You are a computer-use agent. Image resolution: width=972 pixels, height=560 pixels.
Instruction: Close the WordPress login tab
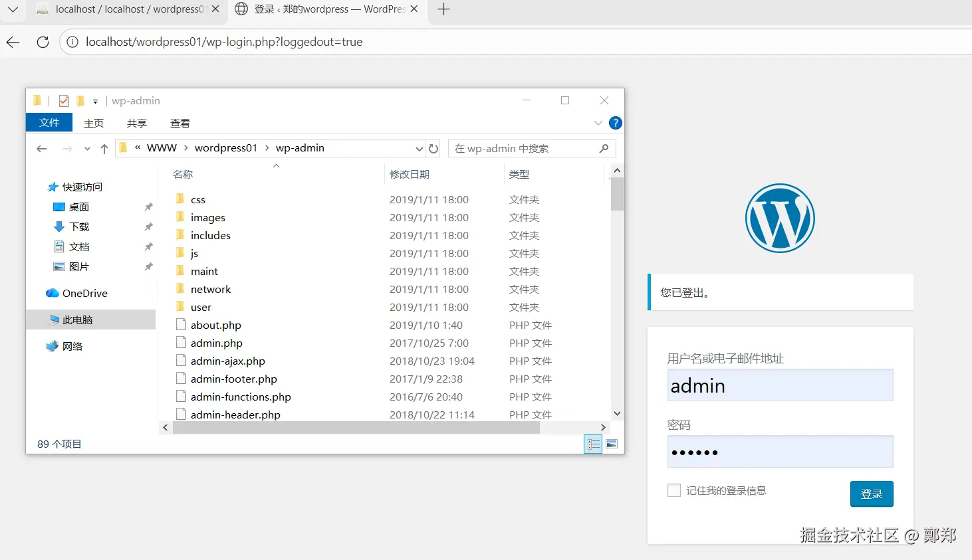[414, 9]
